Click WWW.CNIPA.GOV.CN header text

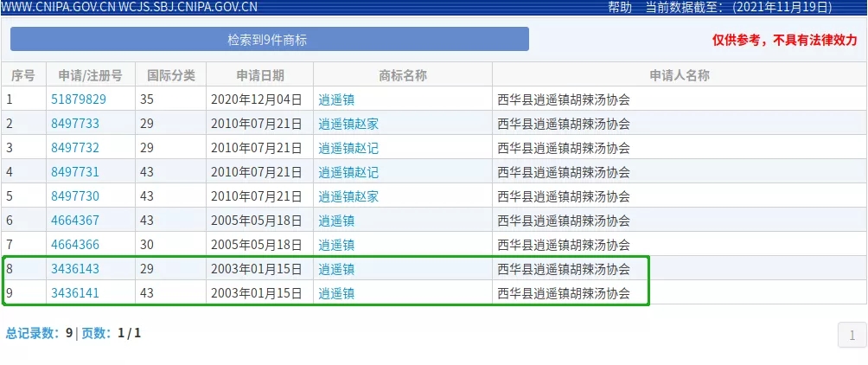click(59, 8)
